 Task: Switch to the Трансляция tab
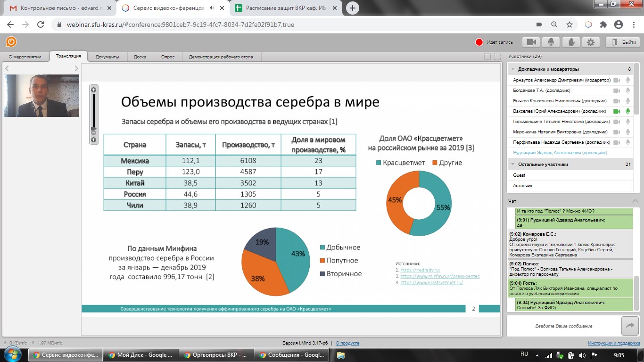coord(68,56)
